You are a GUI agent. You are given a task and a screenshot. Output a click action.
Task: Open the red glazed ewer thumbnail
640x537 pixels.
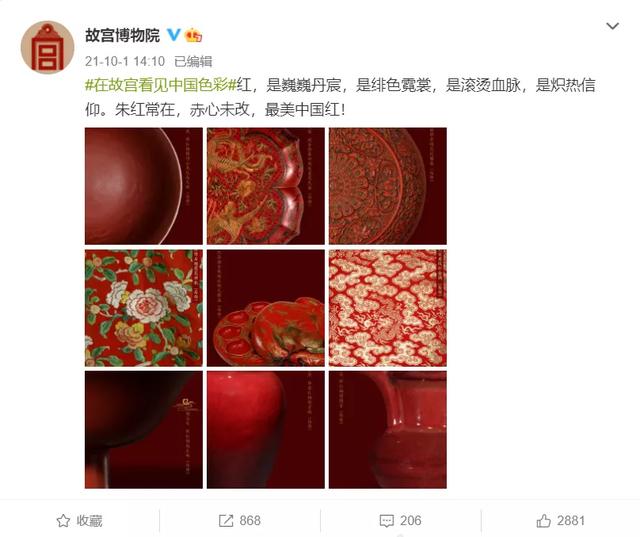(x=388, y=430)
